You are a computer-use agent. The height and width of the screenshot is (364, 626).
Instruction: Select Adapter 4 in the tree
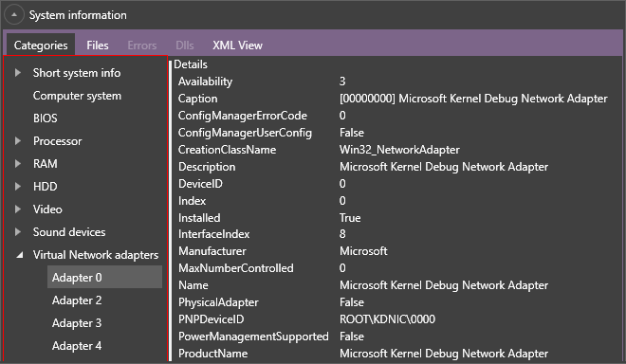(77, 345)
